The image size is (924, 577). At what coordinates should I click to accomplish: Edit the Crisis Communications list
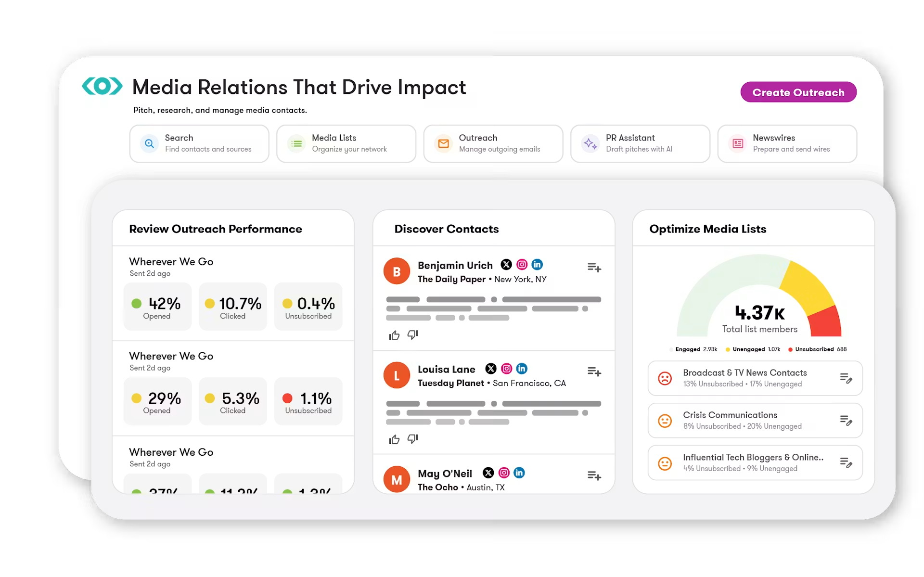coord(846,421)
